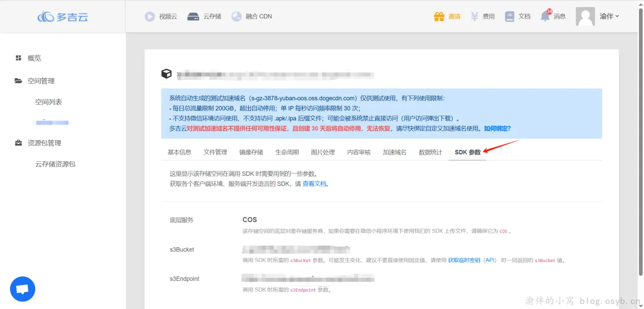Switch to the SDK 参数 tab
The height and width of the screenshot is (309, 644).
point(467,152)
